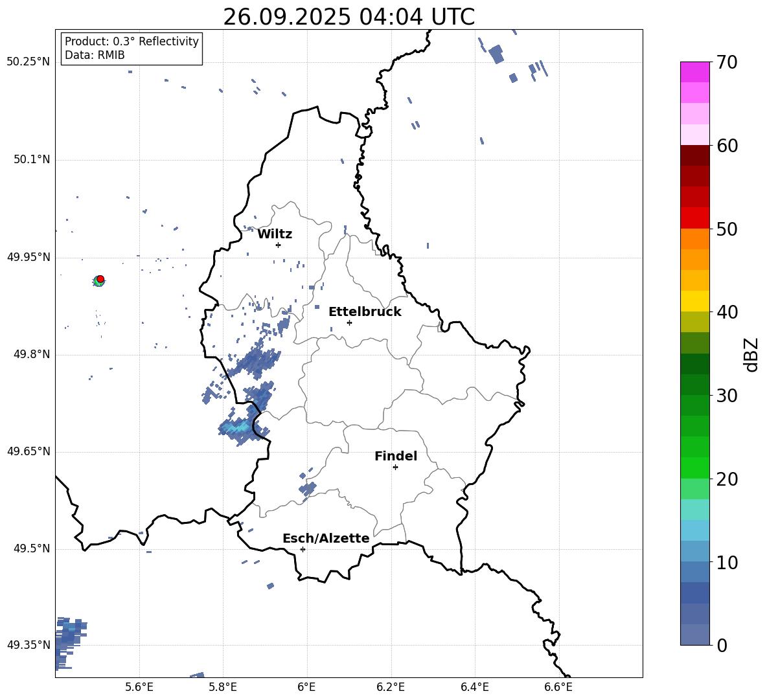Click the title text 26.09.2025 04:04 UTC
767x700 pixels.
(349, 17)
